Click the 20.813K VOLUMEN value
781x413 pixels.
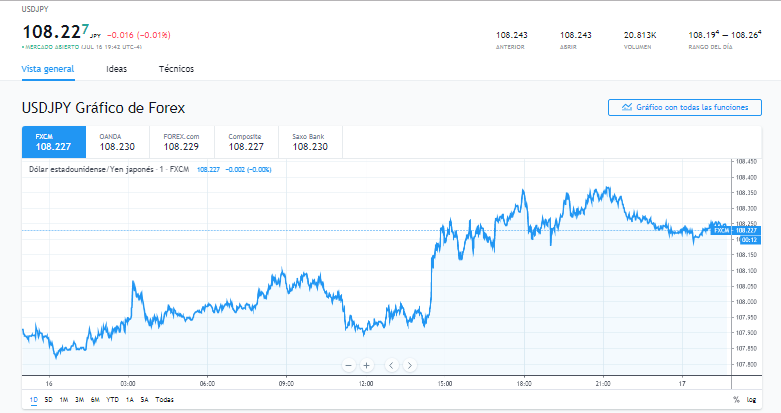[x=640, y=35]
